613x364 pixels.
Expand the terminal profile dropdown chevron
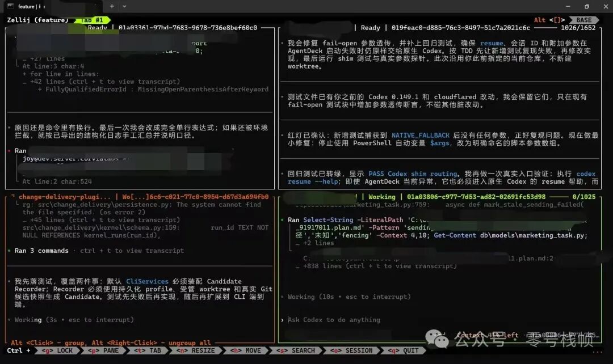click(124, 6)
